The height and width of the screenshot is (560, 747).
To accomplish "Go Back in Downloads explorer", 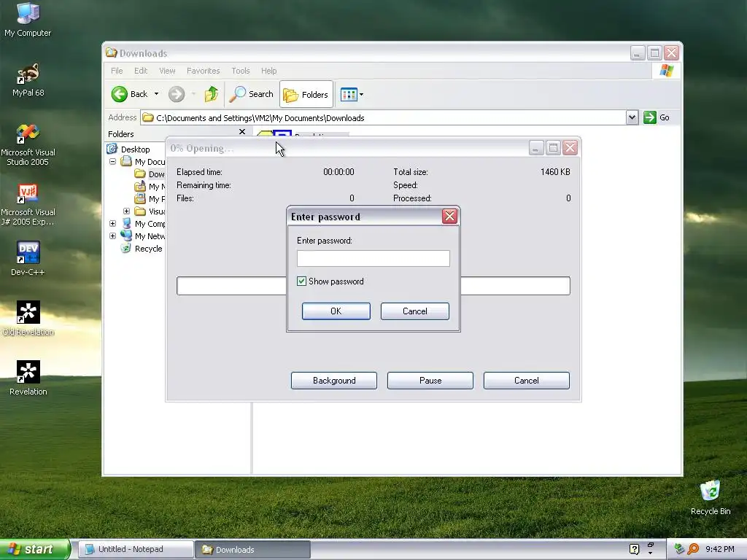I will click(130, 94).
